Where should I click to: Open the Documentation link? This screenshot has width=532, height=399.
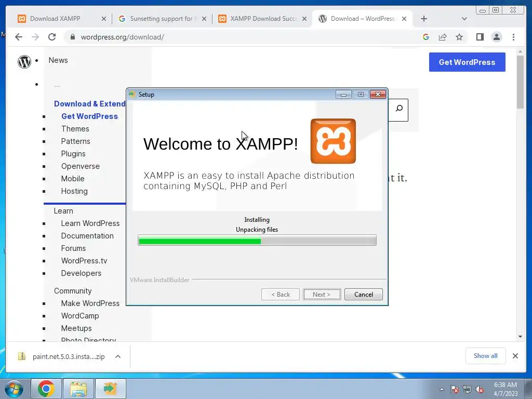click(87, 236)
